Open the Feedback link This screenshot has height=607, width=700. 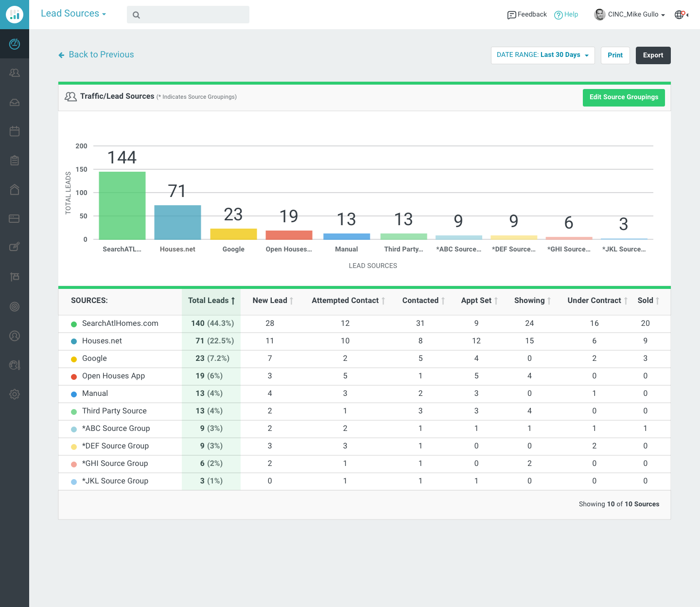[x=532, y=15]
